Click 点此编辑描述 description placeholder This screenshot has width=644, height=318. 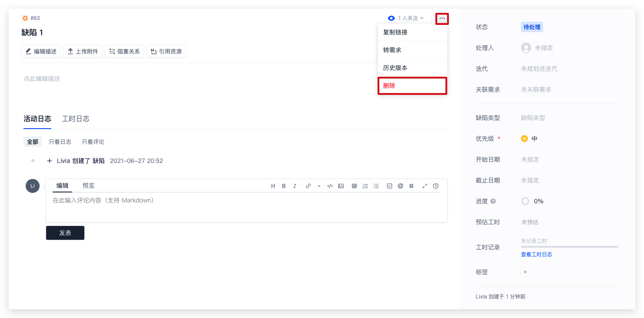click(x=42, y=79)
